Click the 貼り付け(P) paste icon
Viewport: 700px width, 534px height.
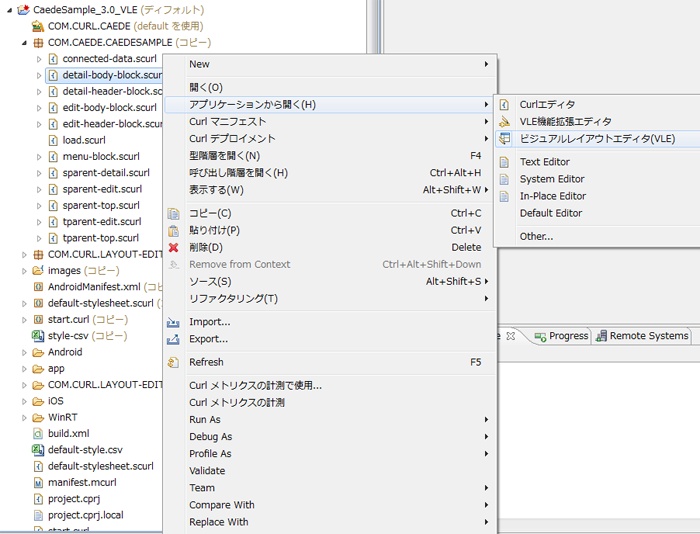(174, 230)
